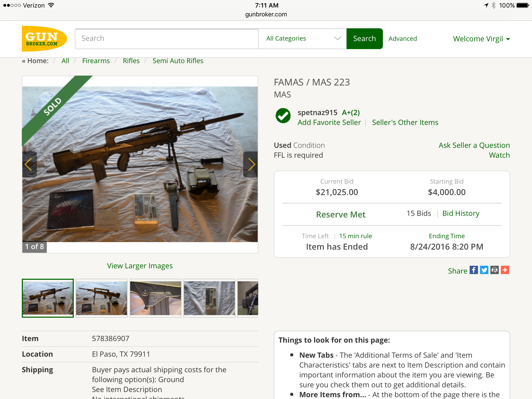The image size is (532, 399).
Task: Add item to Watch list
Action: (499, 155)
